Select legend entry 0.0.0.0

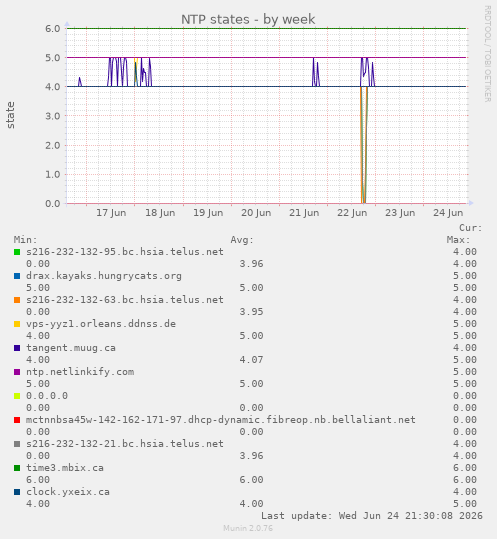tap(47, 396)
